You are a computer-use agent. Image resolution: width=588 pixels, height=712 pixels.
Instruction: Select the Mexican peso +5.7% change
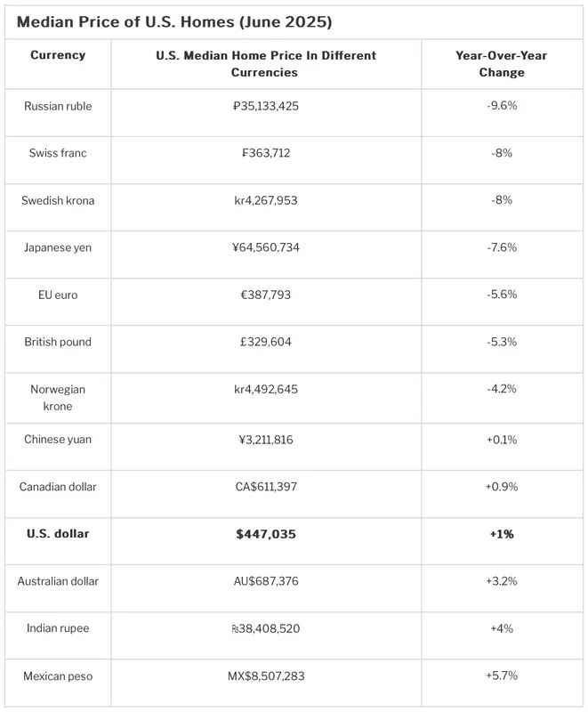pos(502,676)
